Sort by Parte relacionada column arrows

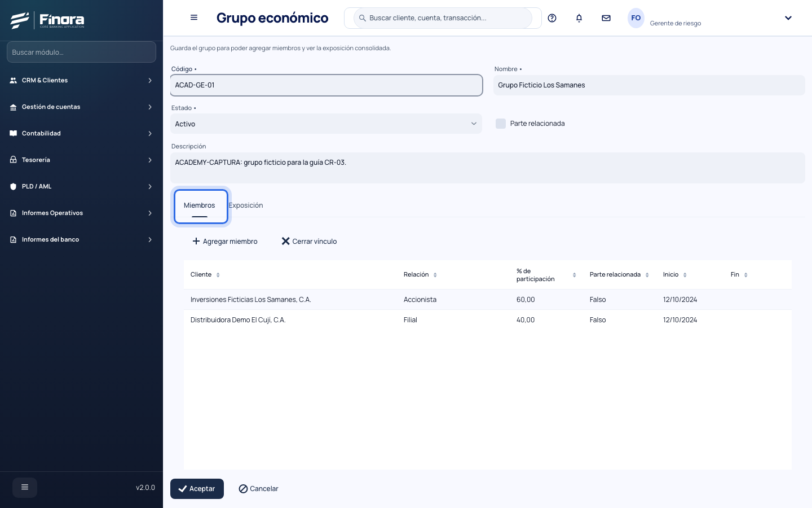[647, 275]
